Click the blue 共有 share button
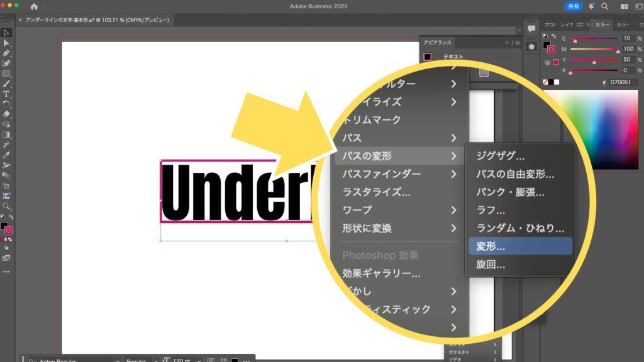Viewport: 644px width, 362px height. point(573,6)
